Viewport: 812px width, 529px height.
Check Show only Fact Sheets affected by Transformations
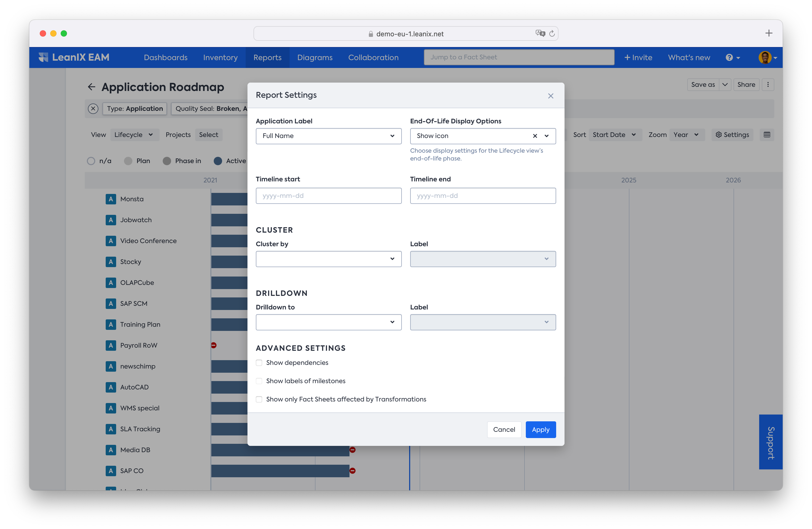pos(259,399)
